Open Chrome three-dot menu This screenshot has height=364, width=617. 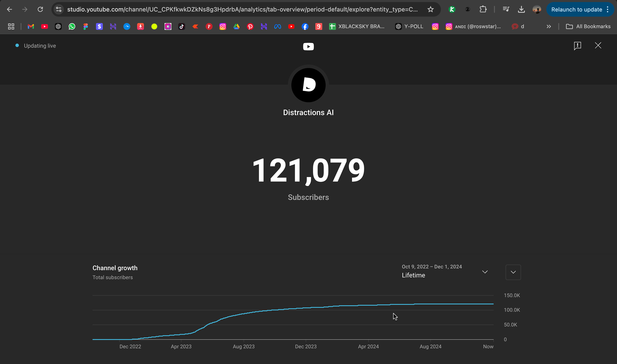tap(608, 9)
